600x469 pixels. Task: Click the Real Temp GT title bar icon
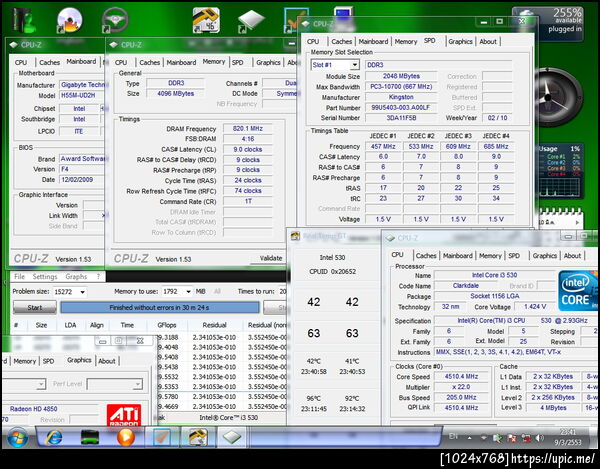295,236
